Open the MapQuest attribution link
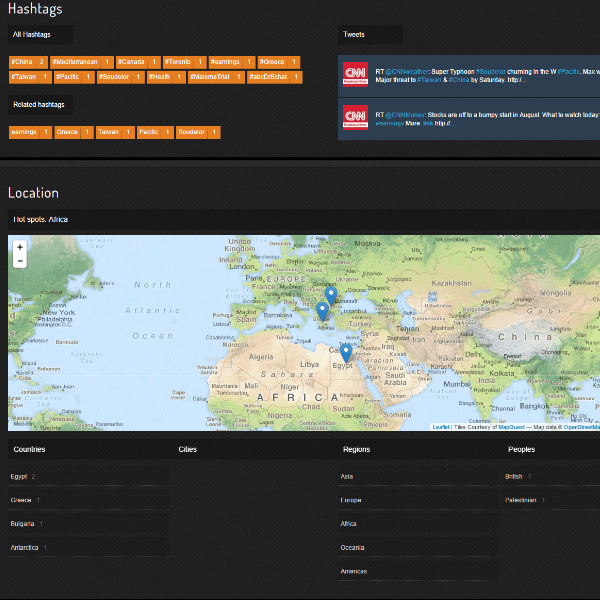The image size is (600, 600). click(511, 427)
